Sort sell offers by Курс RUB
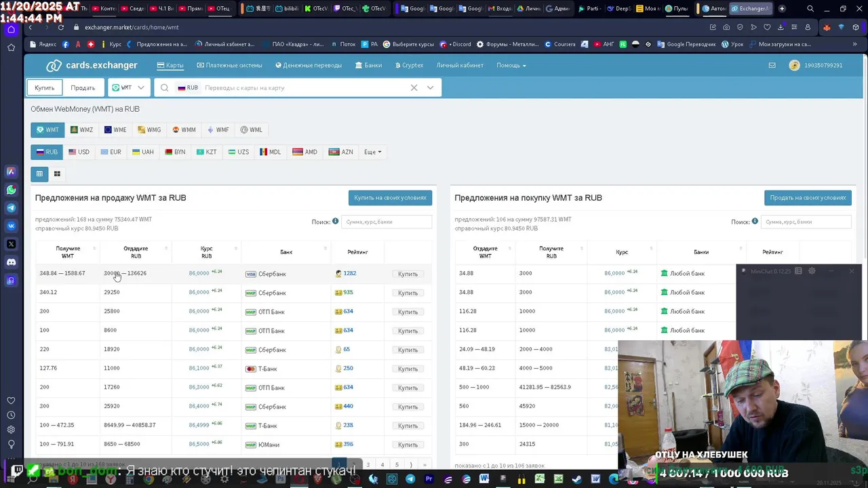Viewport: 868px width, 488px height. point(207,252)
